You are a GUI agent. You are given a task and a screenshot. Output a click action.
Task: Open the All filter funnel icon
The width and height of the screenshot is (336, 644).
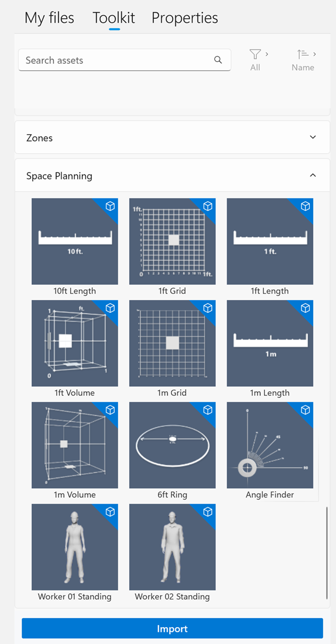click(255, 54)
